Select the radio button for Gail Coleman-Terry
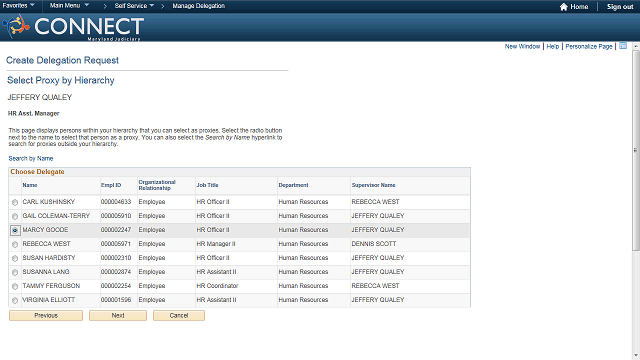The image size is (640, 360). tap(15, 216)
